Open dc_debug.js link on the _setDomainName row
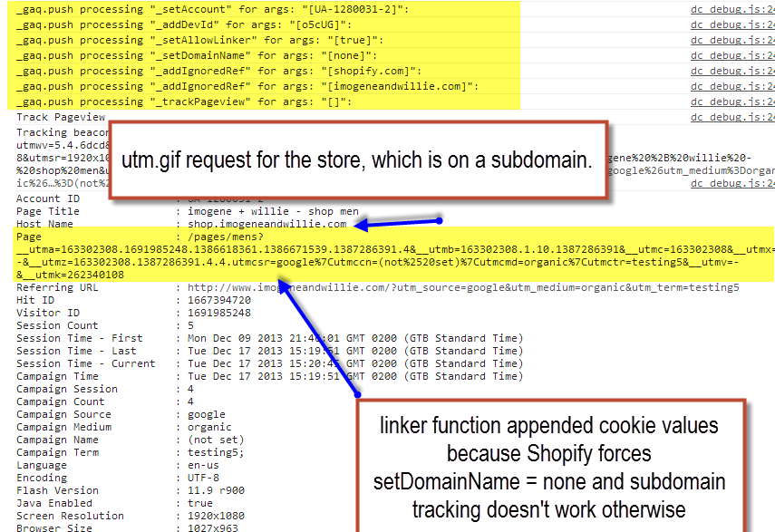This screenshot has height=532, width=775. (732, 55)
